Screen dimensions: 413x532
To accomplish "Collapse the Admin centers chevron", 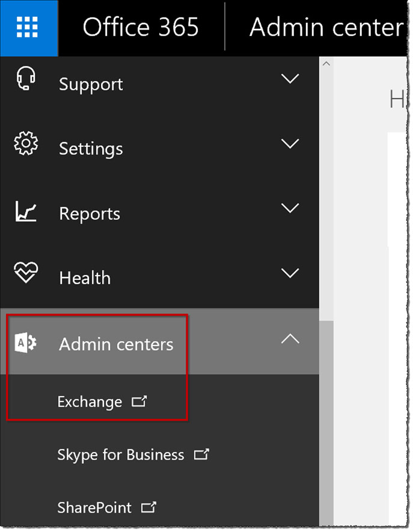I will coord(290,339).
